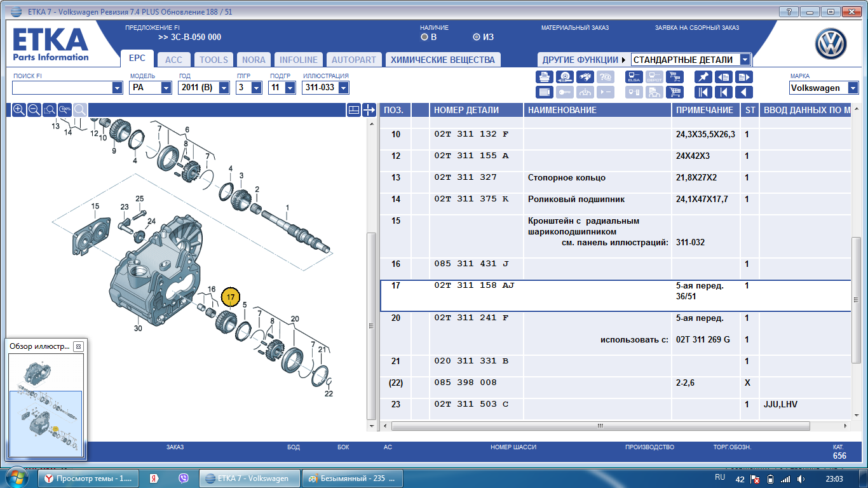Image resolution: width=868 pixels, height=488 pixels.
Task: Open the TOOLS tab
Action: (x=214, y=60)
